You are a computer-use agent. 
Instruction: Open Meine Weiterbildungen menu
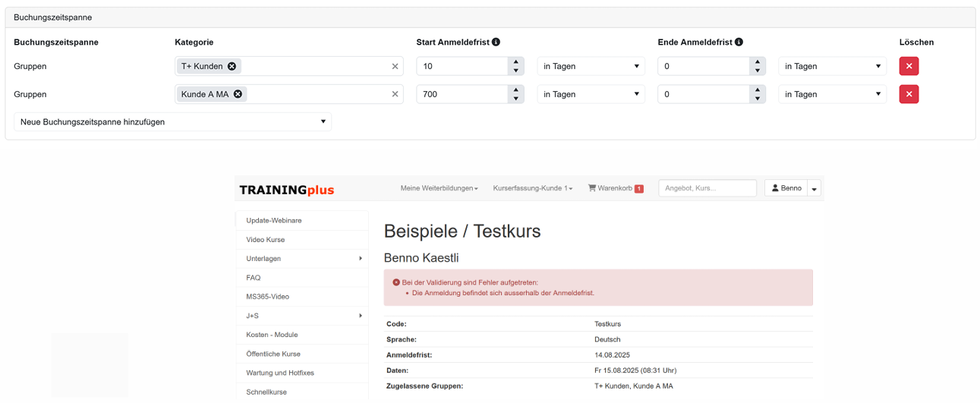coord(439,188)
